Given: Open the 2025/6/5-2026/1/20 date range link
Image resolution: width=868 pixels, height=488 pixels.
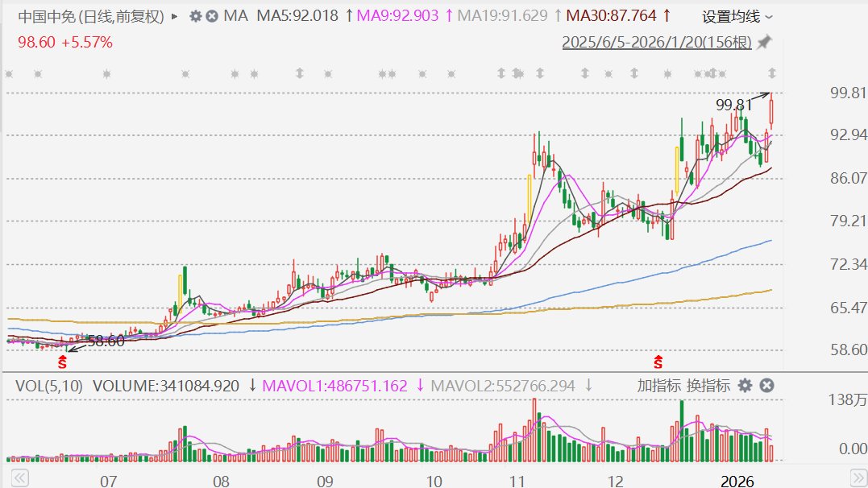Looking at the screenshot, I should 656,43.
